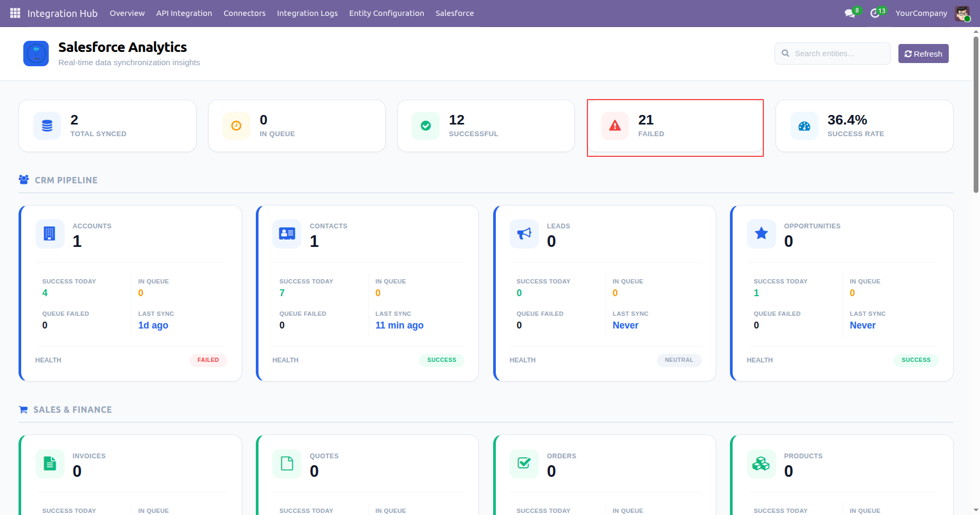Click the Contacts success today value 7
The image size is (980, 515).
click(282, 293)
